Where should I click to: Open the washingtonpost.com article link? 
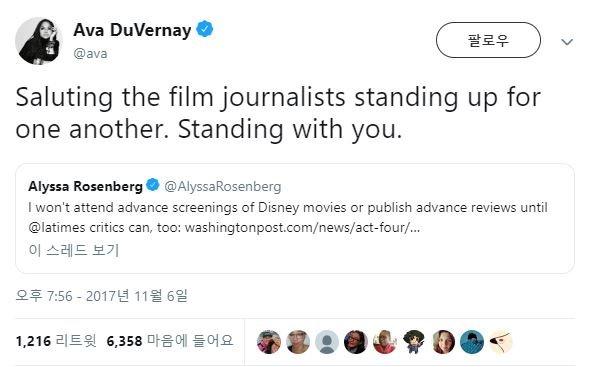303,227
